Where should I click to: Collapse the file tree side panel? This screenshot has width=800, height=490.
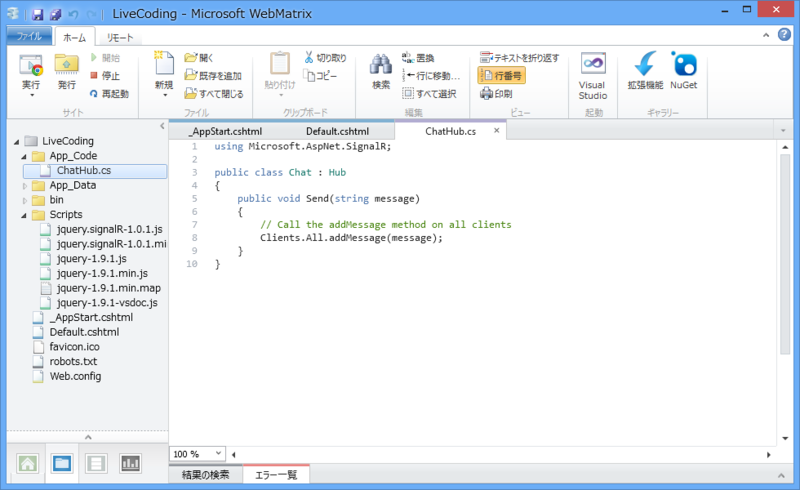pos(162,126)
